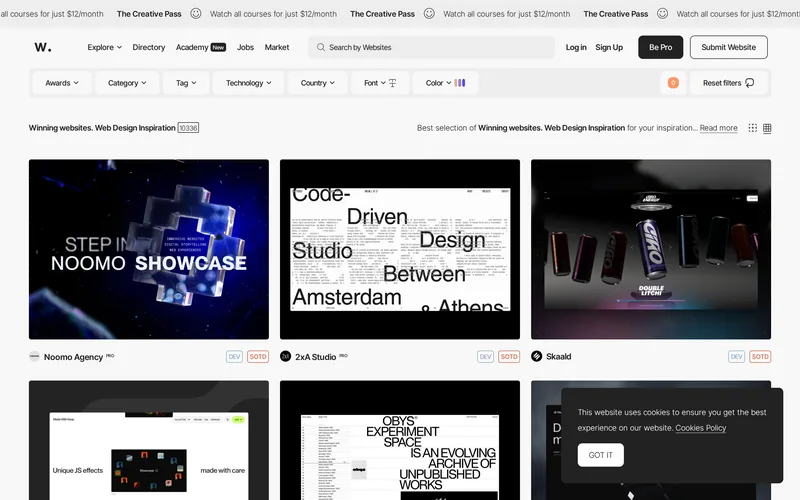
Task: Expand the Color filter dropdown
Action: (x=445, y=83)
